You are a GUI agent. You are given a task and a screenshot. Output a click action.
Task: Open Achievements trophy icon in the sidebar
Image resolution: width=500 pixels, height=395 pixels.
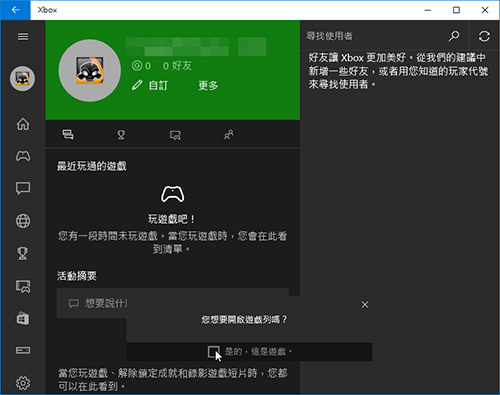[23, 253]
